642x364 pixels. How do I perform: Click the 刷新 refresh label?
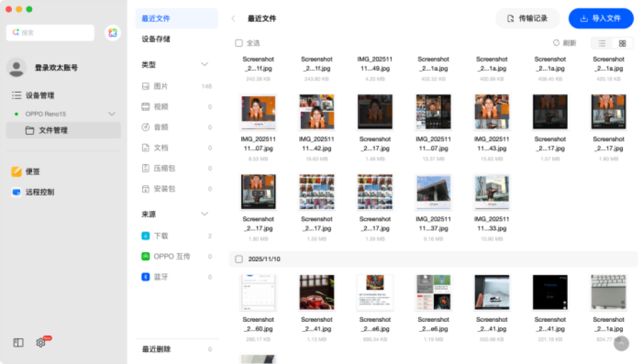(569, 43)
